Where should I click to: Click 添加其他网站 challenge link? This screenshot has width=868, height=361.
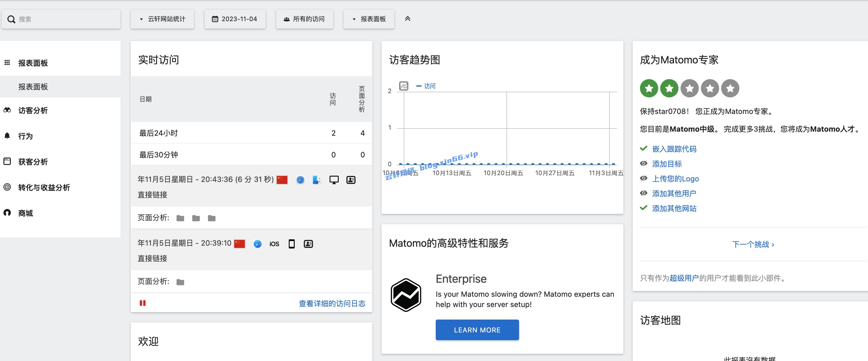coord(674,208)
